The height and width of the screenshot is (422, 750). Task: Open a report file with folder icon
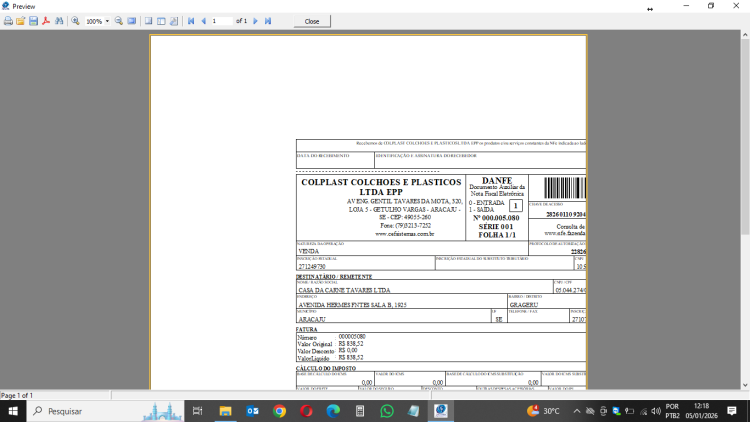click(21, 21)
